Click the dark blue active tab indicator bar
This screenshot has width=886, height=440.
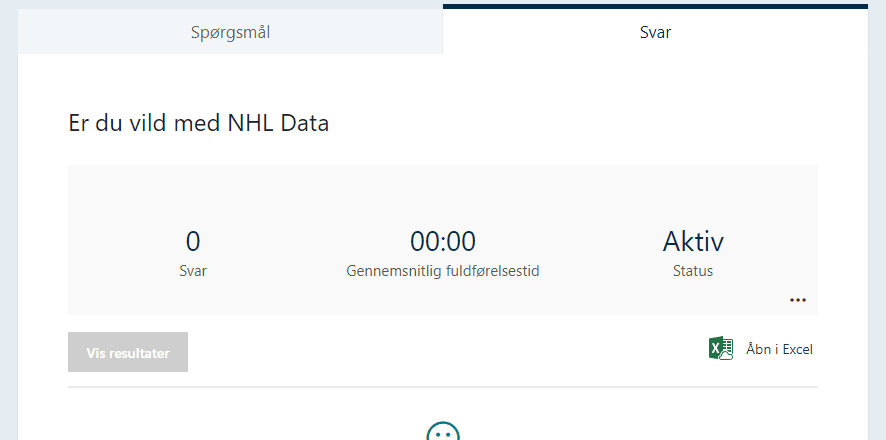point(655,6)
